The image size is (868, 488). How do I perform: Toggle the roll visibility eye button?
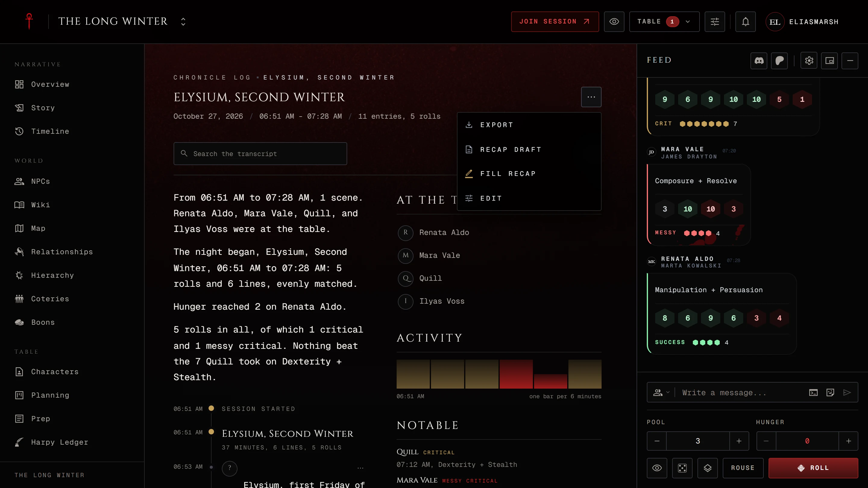657,468
